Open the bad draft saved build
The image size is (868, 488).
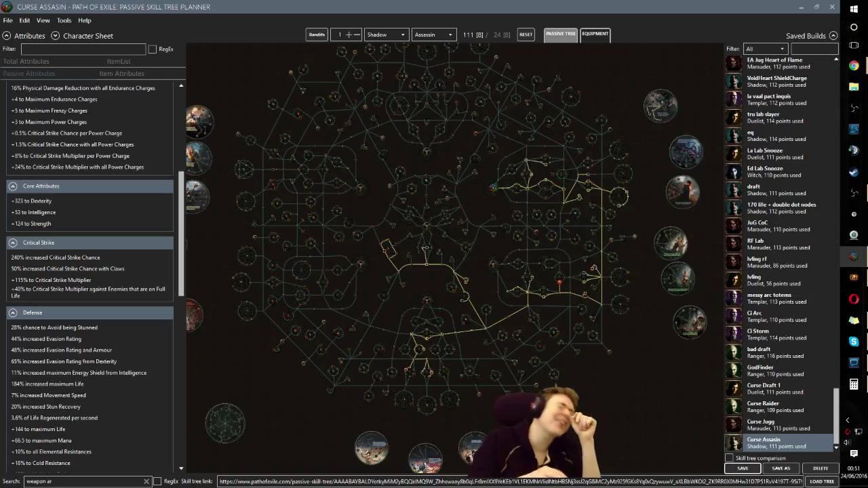[779, 352]
